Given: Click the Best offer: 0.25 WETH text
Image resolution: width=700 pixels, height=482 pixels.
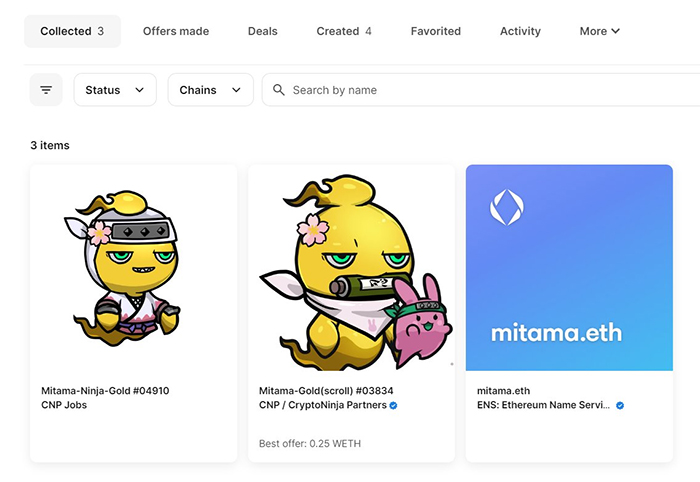Looking at the screenshot, I should 310,444.
